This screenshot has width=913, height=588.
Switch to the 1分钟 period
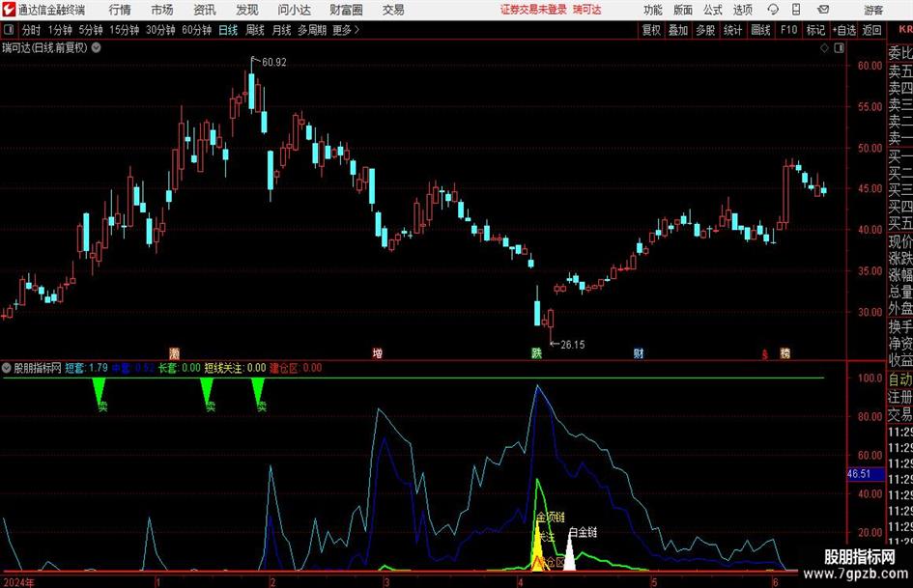pos(60,30)
